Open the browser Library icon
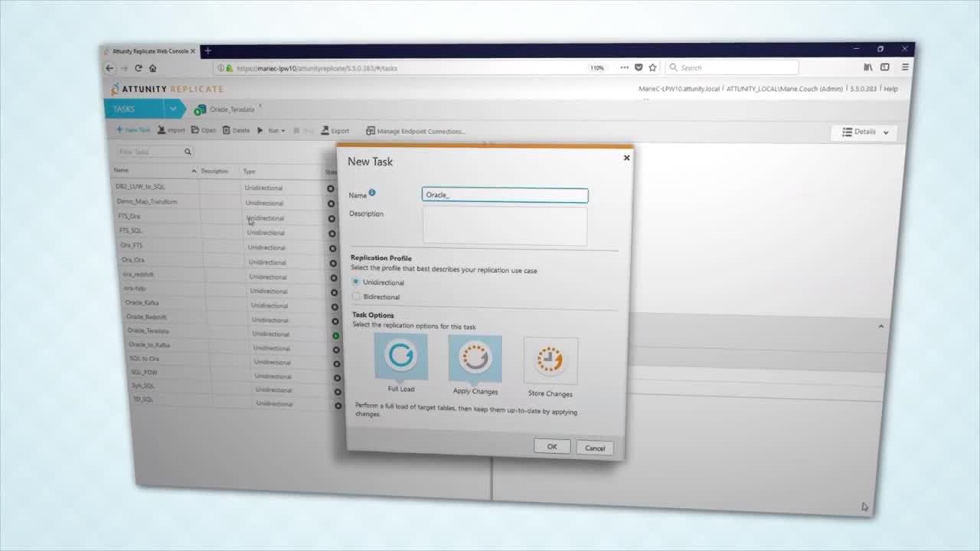Viewport: 980px width, 551px height. [867, 67]
